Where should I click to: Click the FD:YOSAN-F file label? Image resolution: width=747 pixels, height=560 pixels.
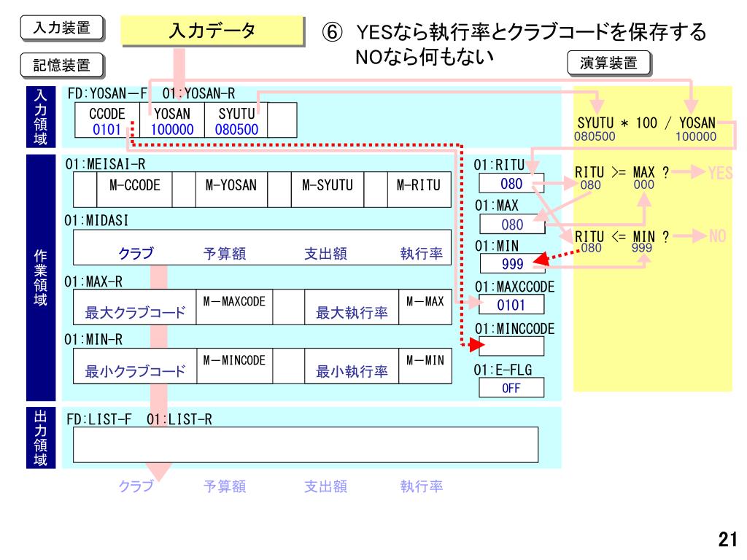click(107, 93)
